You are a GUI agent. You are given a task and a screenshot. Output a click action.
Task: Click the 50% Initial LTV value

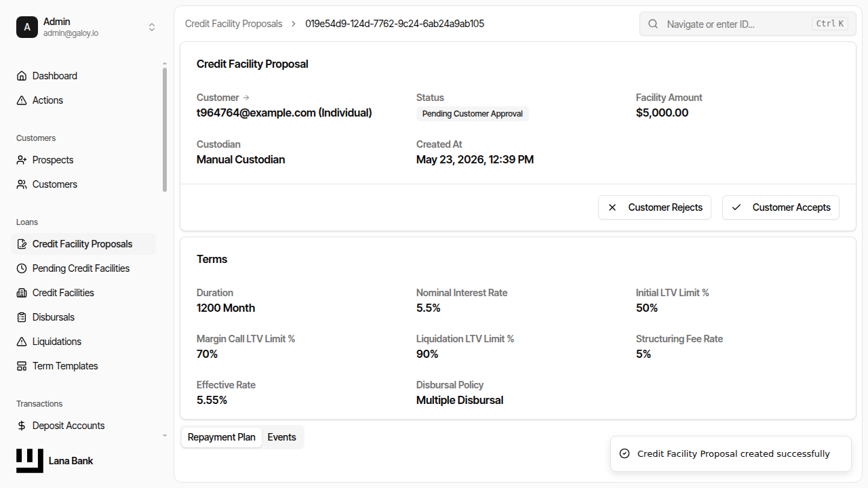click(647, 308)
